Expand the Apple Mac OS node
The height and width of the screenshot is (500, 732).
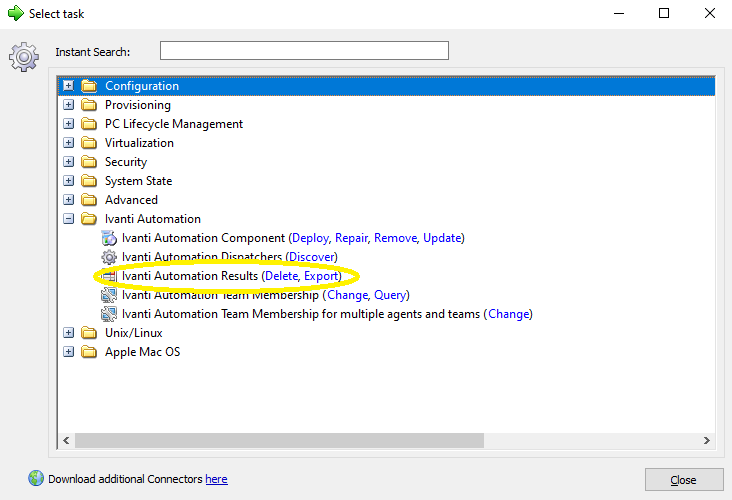(69, 352)
